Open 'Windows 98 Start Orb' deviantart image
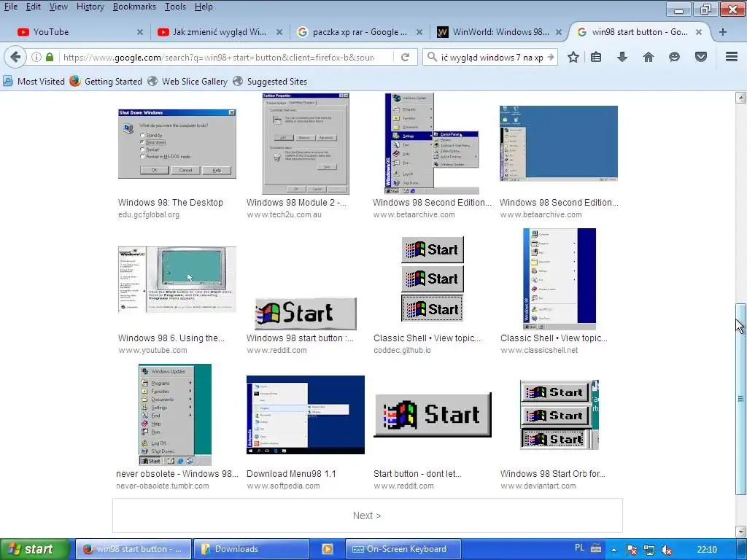 pyautogui.click(x=560, y=415)
